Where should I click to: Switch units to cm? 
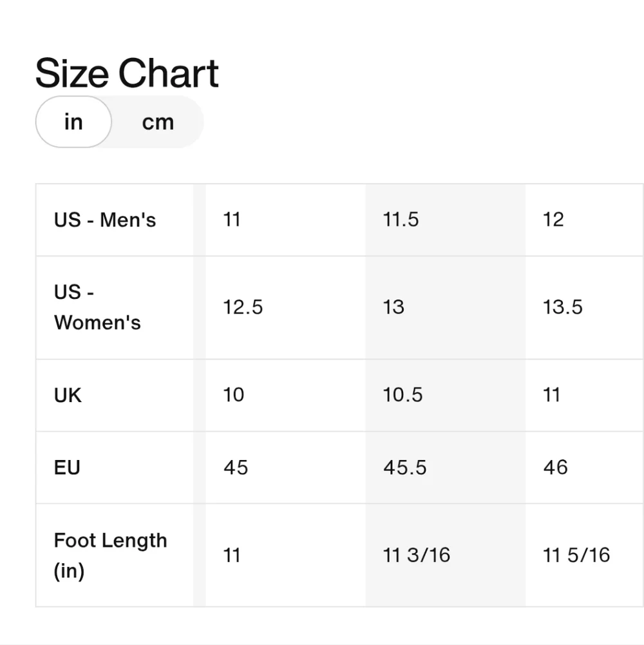158,122
